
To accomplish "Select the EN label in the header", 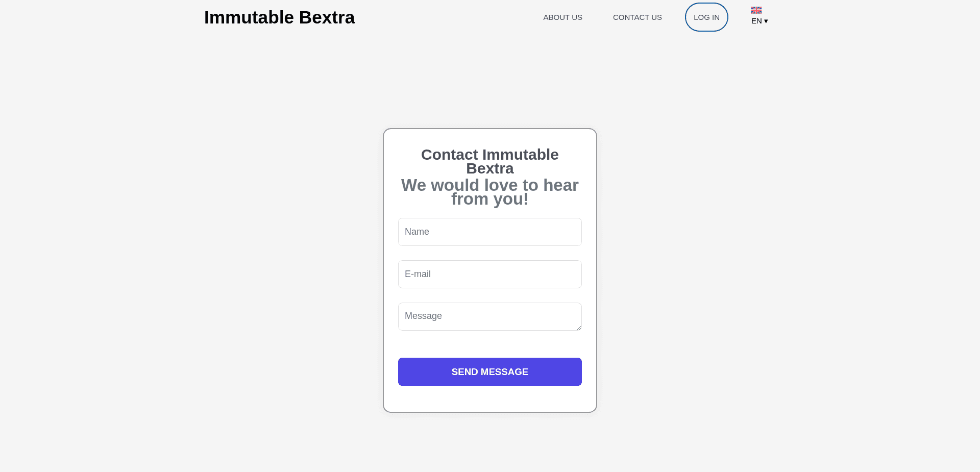I will pyautogui.click(x=756, y=21).
